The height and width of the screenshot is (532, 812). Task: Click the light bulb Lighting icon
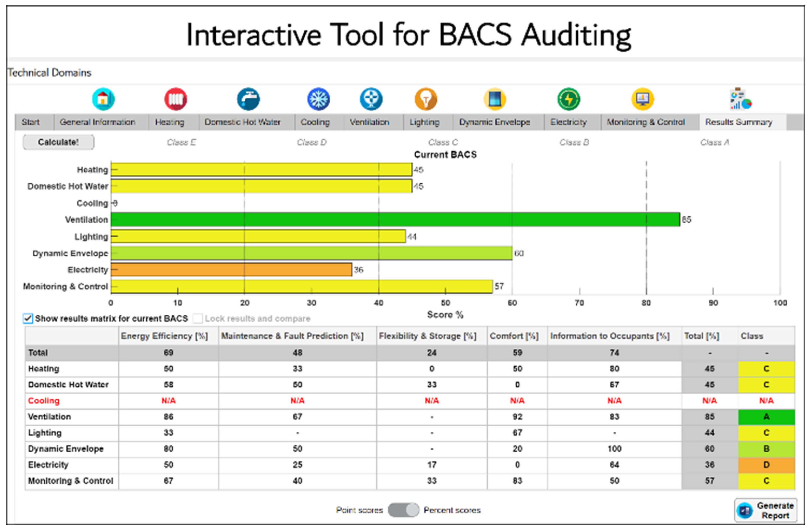[426, 99]
